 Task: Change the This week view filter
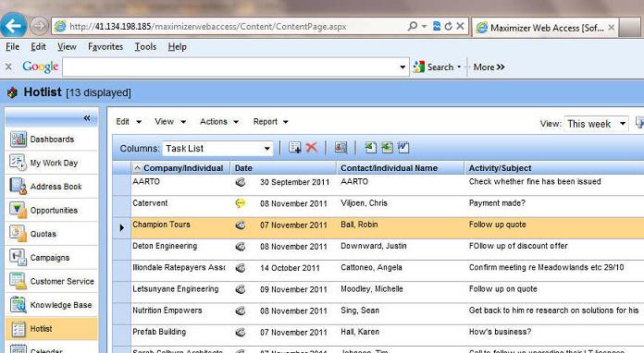[596, 124]
